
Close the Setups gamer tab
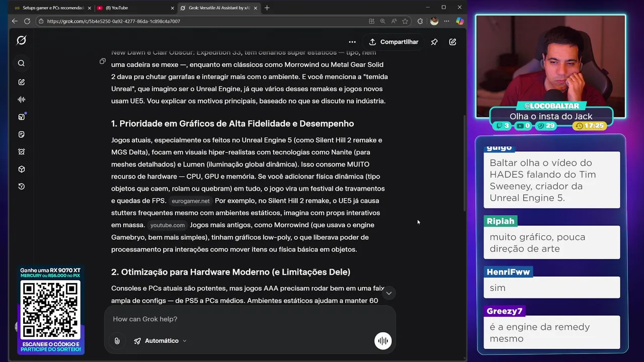click(89, 8)
